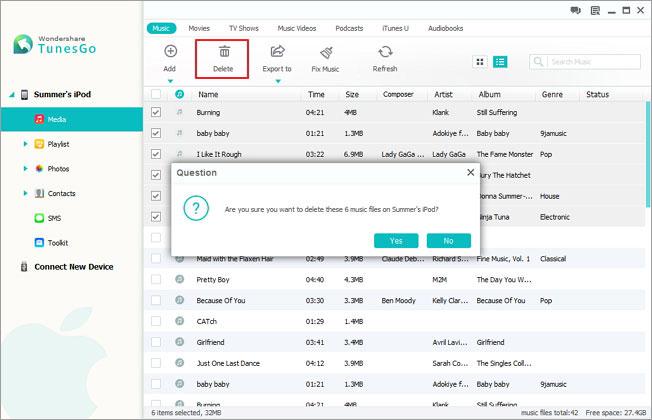Sort by the Time column header
Screen dimensions: 652x420
pos(316,94)
